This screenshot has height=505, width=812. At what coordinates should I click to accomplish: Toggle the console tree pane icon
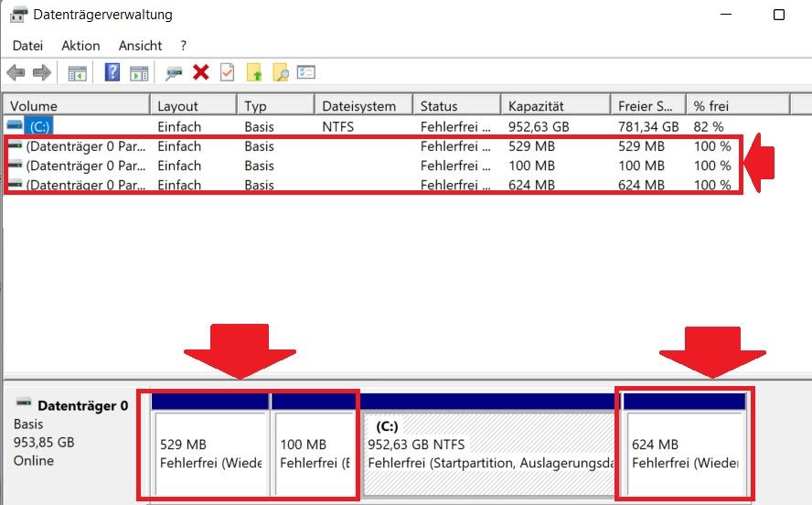77,73
